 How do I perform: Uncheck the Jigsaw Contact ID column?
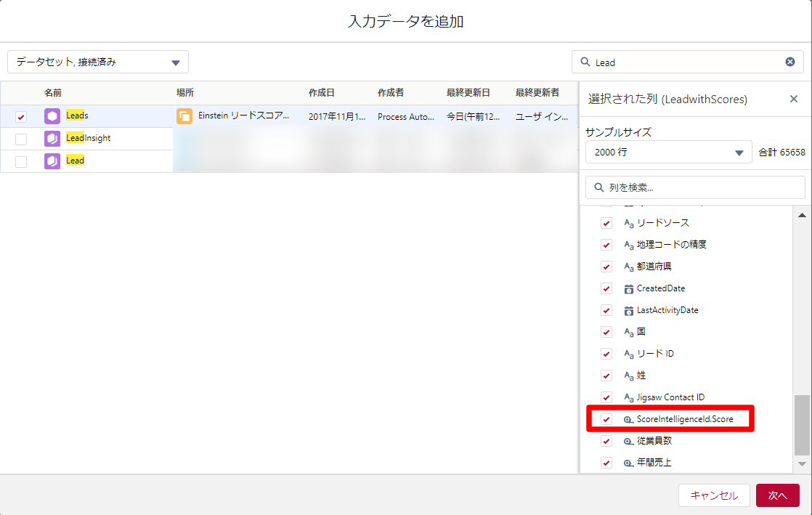(606, 397)
